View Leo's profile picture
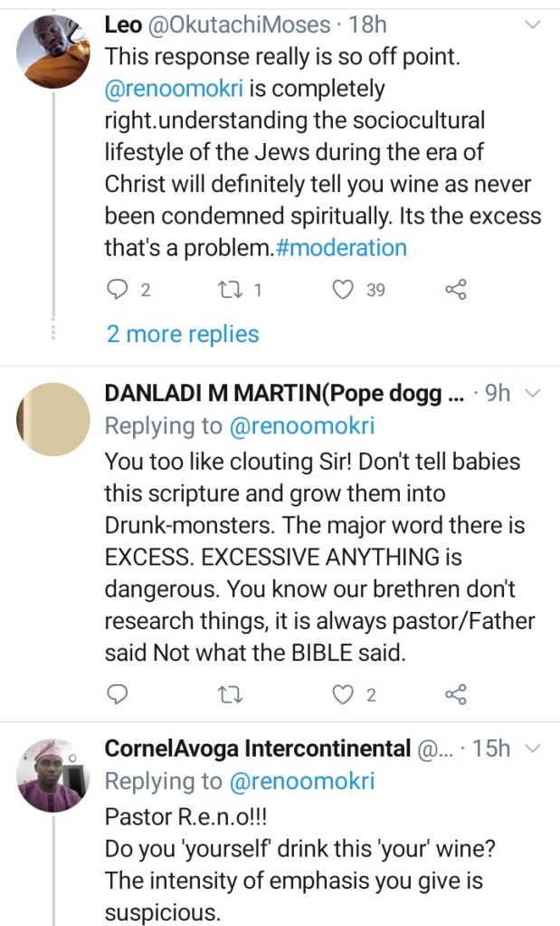Viewport: 560px width, 926px height. point(54,53)
